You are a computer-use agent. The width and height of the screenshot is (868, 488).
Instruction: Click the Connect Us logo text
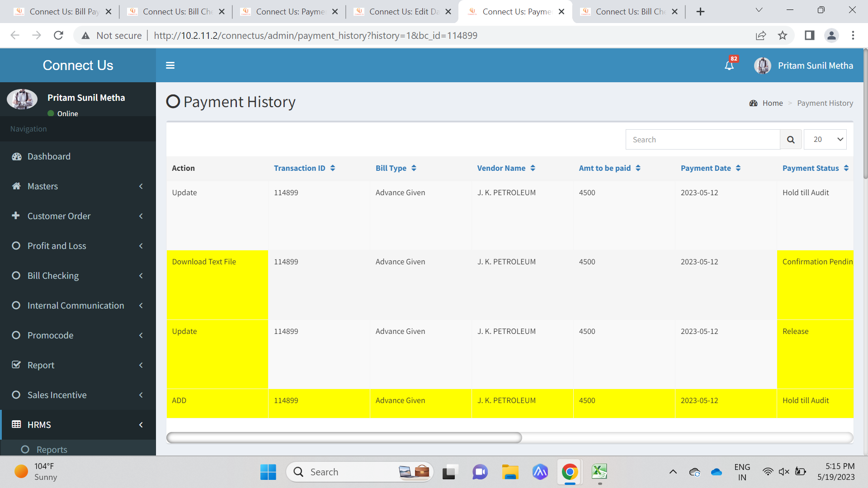tap(78, 66)
